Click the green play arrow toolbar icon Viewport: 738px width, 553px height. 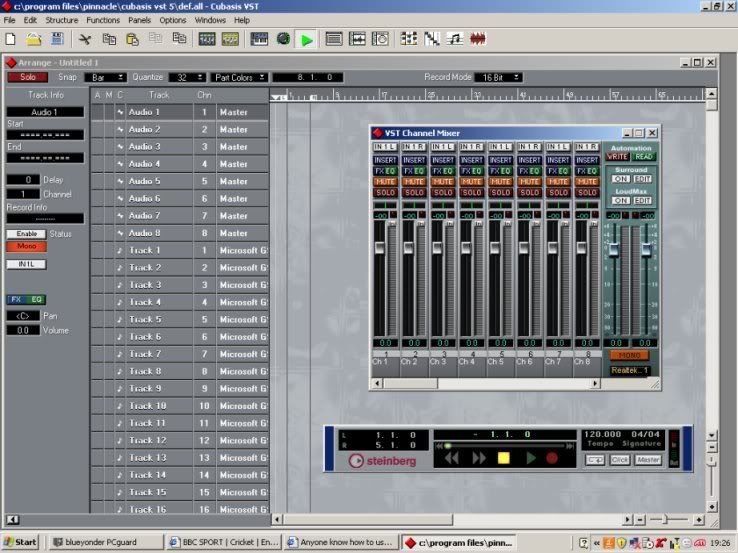(307, 40)
